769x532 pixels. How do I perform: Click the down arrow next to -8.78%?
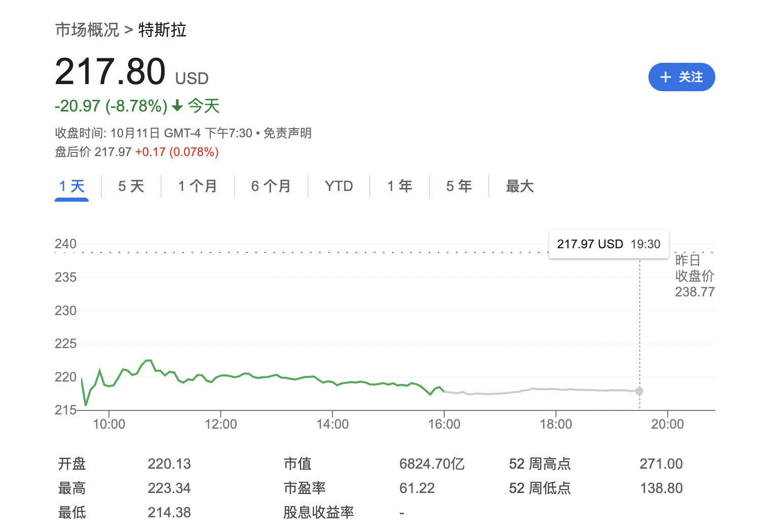177,106
